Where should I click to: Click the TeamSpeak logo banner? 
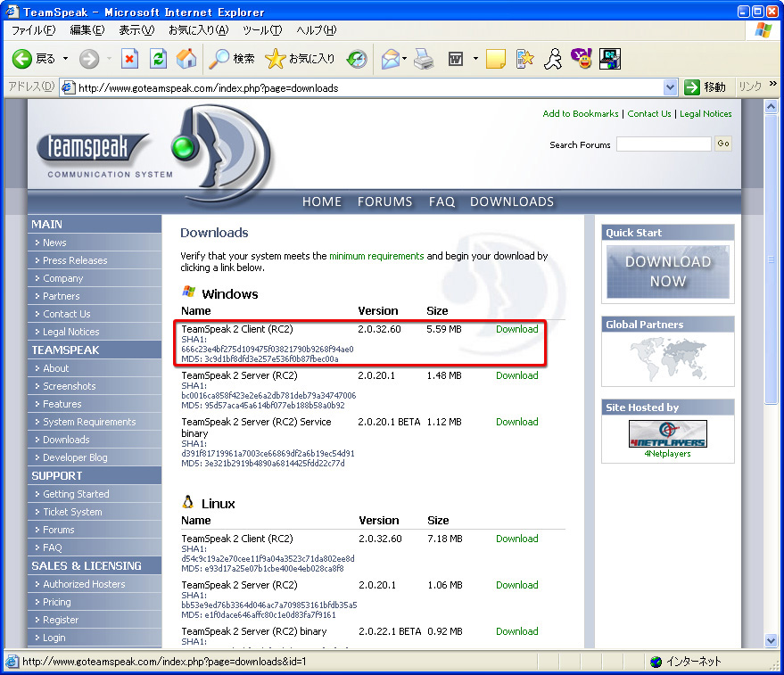pyautogui.click(x=155, y=152)
